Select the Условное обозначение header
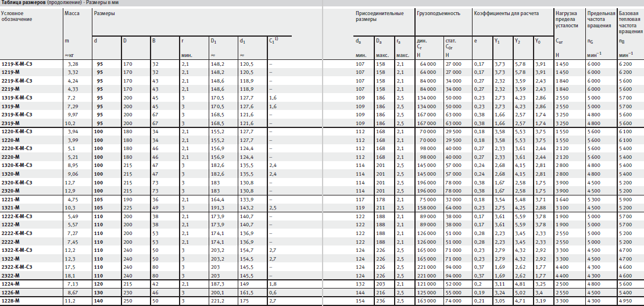Screen dimensions: 644x306 16,16
